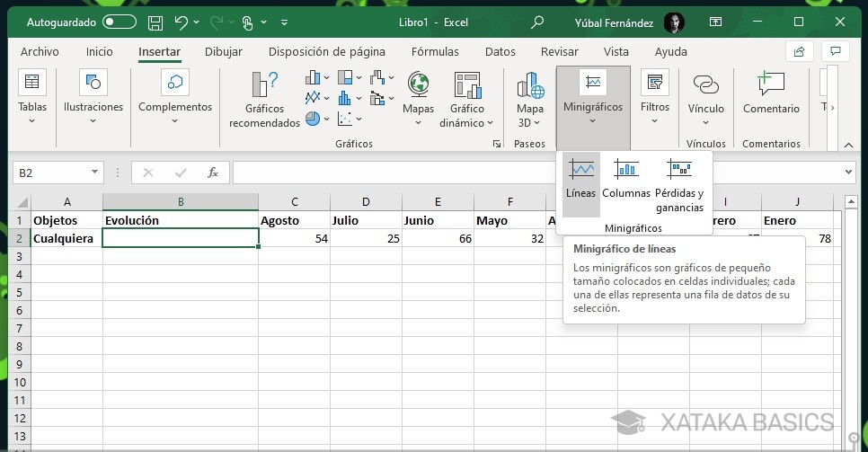Choose Pérdidas y ganancias sparkline
This screenshot has width=868, height=452.
[679, 185]
